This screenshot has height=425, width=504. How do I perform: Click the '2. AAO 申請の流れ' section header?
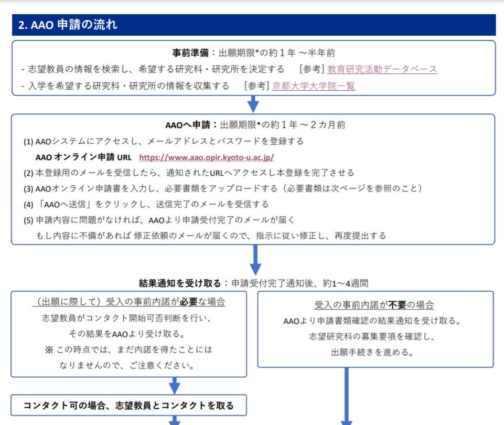(x=68, y=25)
